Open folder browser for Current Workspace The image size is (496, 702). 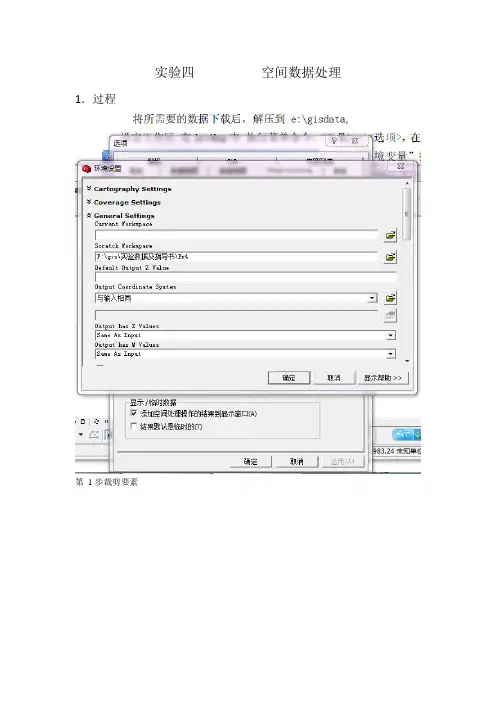click(390, 235)
